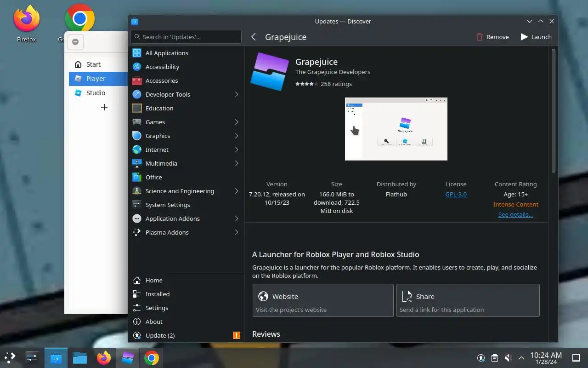Show hidden system tray icons arrow
The width and height of the screenshot is (588, 368).
tap(521, 358)
